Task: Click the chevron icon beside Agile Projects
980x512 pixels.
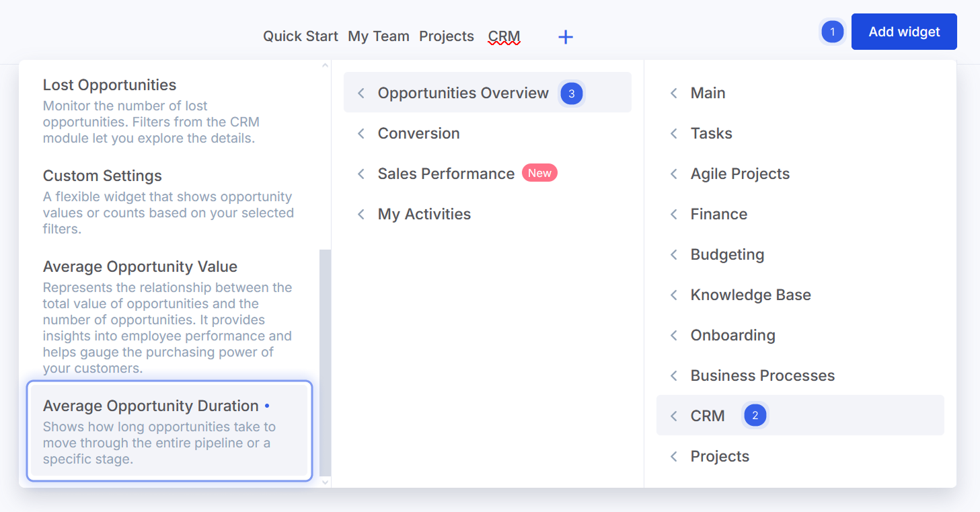Action: pos(674,174)
